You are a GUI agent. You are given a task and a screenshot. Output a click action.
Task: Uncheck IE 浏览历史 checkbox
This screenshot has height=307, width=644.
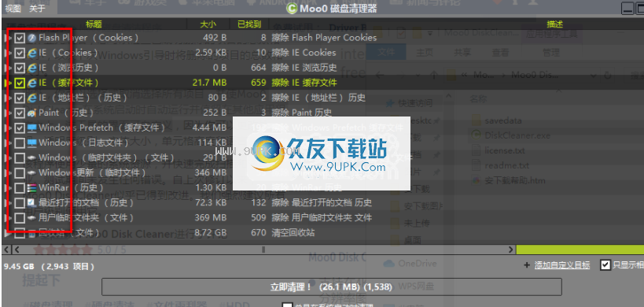tap(20, 68)
